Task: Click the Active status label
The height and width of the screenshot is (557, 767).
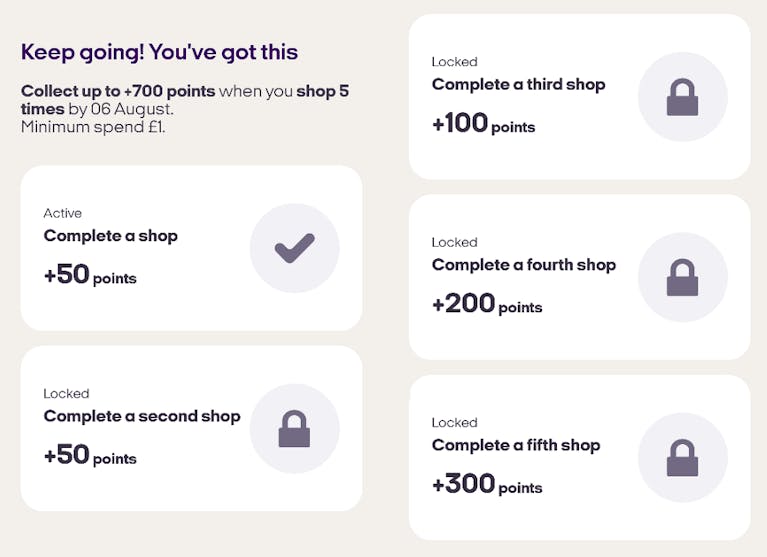Action: point(63,213)
